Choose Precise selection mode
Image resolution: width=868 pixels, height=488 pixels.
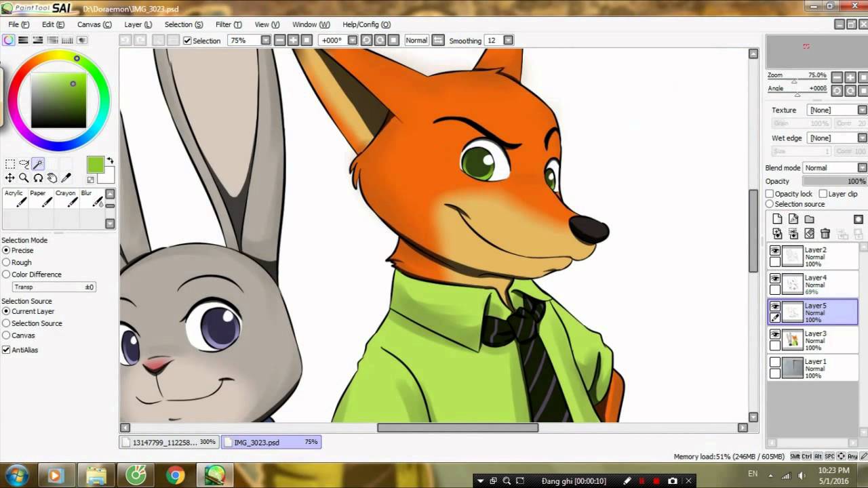tap(6, 250)
